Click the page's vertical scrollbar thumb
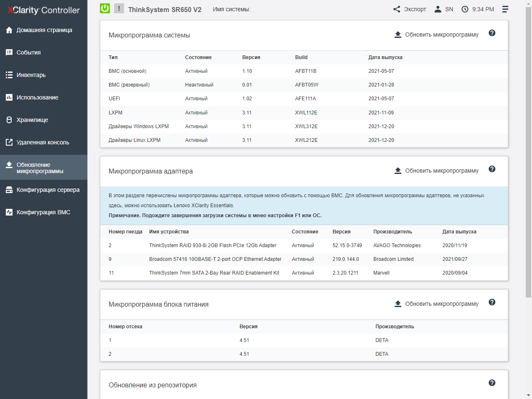Image resolution: width=532 pixels, height=399 pixels. [528, 152]
